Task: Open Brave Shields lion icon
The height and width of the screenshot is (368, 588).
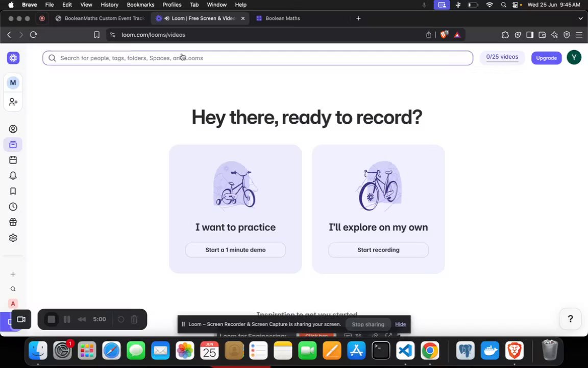Action: (x=444, y=35)
